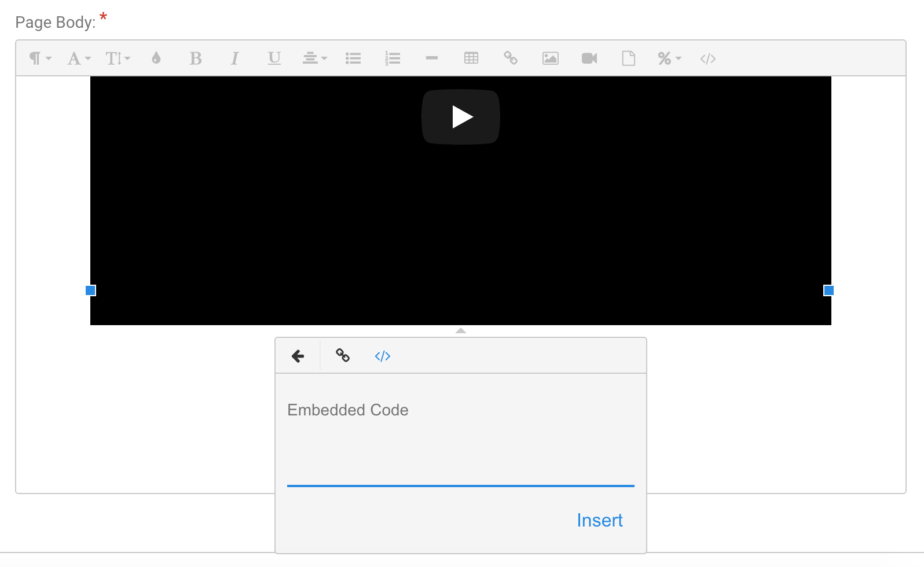The width and height of the screenshot is (924, 567).
Task: Play the embedded video
Action: (x=461, y=117)
